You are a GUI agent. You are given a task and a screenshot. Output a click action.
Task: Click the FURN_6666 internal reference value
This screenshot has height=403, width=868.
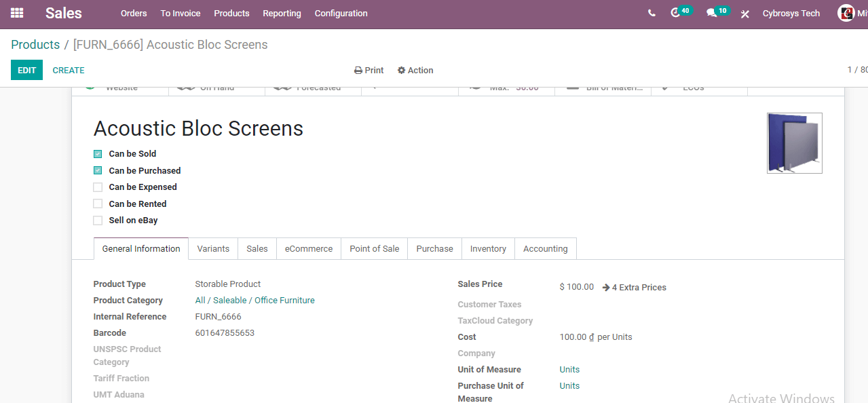(x=218, y=317)
